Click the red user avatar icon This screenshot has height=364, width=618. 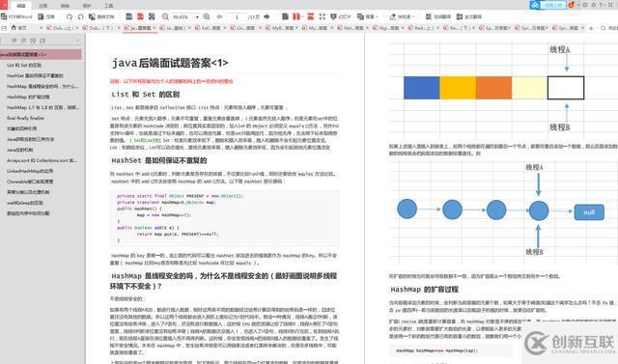click(572, 5)
